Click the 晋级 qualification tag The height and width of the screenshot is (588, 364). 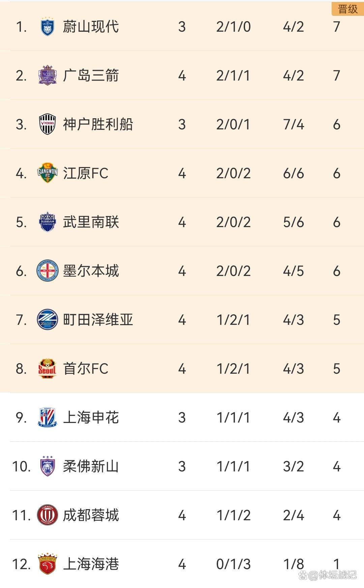tap(347, 9)
